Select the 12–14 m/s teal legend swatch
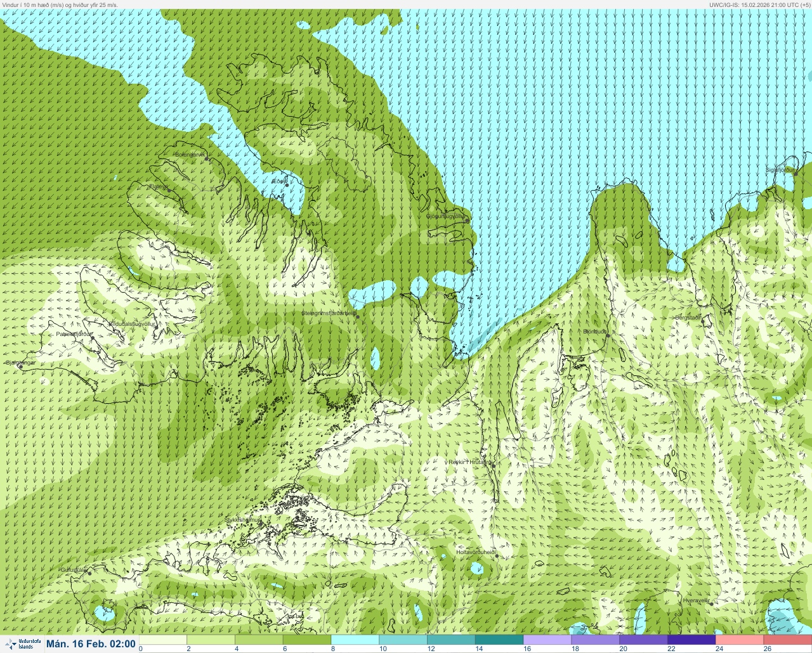Screen dimensions: 812x653 [x=452, y=640]
